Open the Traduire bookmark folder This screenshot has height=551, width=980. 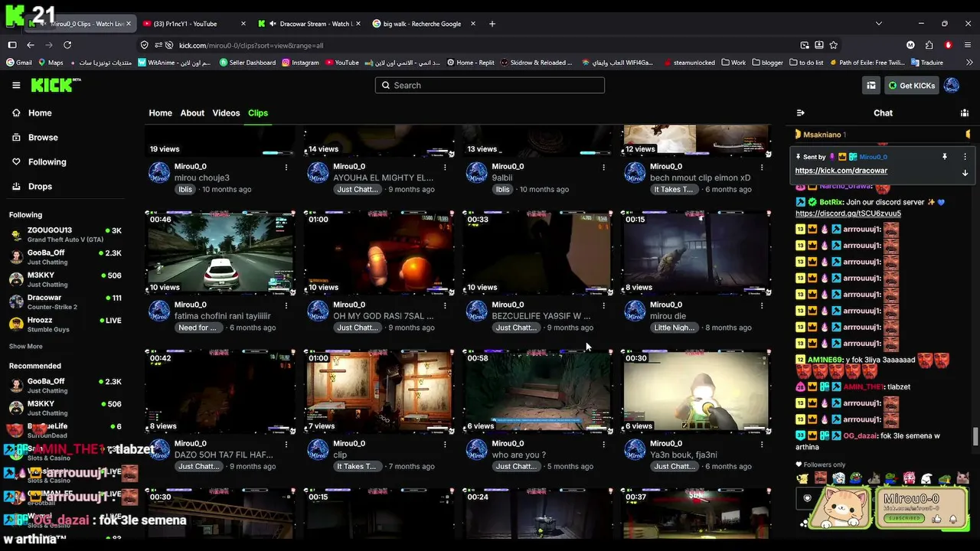[x=926, y=63]
